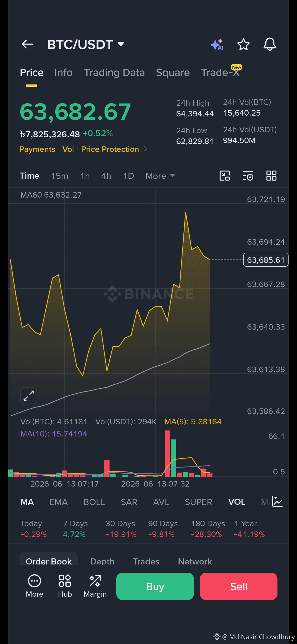Open the multi-chart grid layout icon
Viewport: 297px width, 644px height.
click(271, 176)
